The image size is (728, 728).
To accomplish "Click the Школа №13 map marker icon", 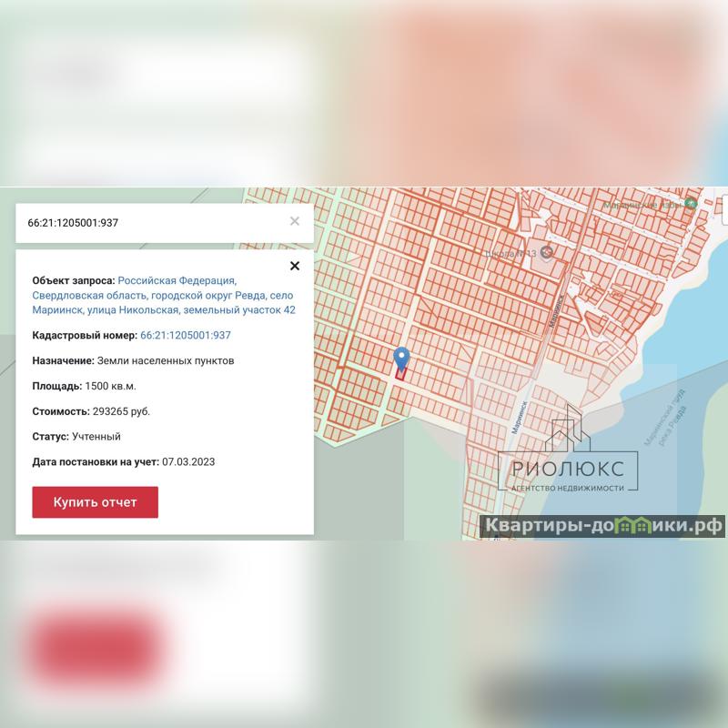I will 546,252.
